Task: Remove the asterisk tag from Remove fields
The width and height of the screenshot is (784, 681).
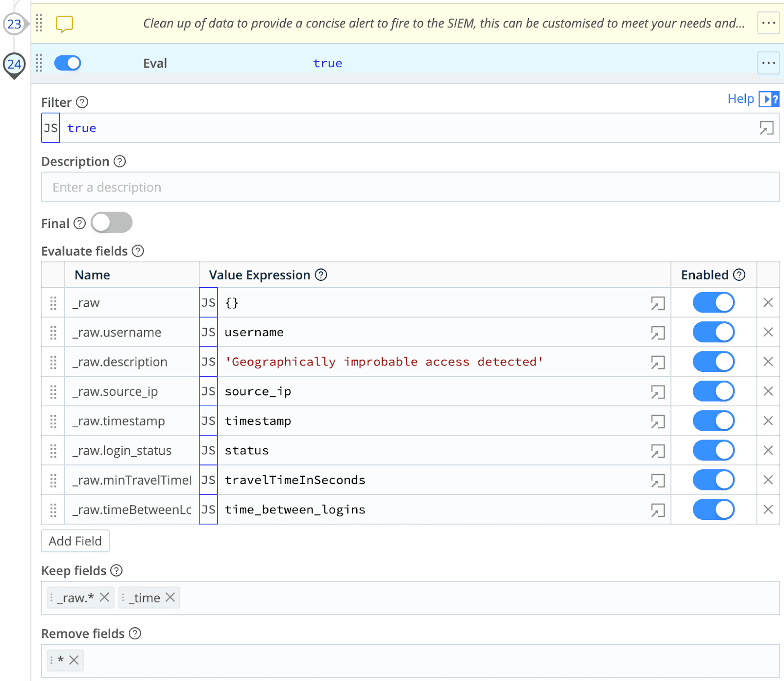Action: pyautogui.click(x=74, y=660)
